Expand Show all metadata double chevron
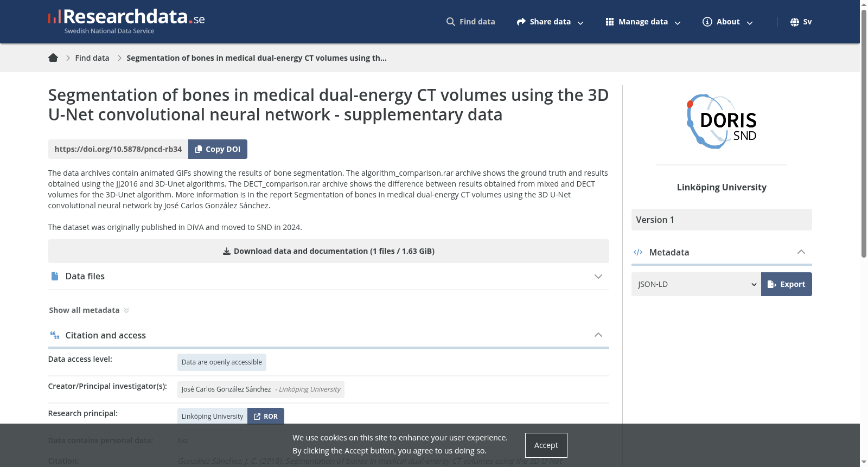 (x=126, y=310)
